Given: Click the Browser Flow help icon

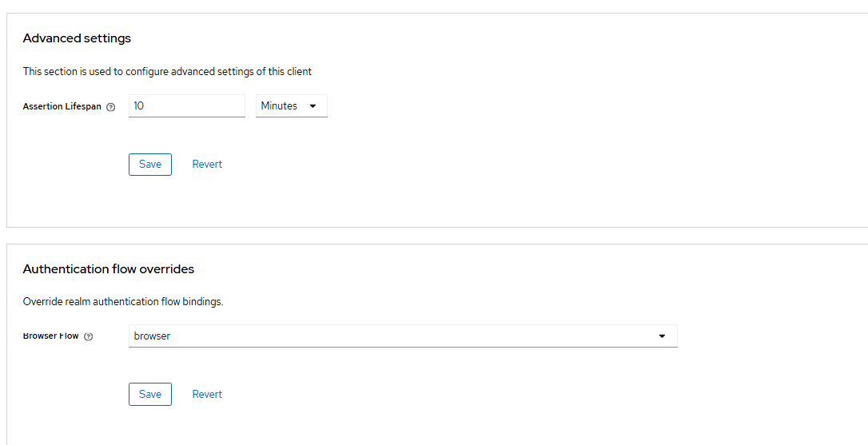Looking at the screenshot, I should (89, 336).
